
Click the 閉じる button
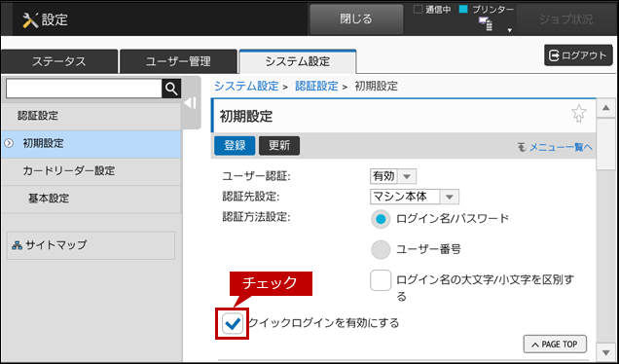click(x=356, y=19)
